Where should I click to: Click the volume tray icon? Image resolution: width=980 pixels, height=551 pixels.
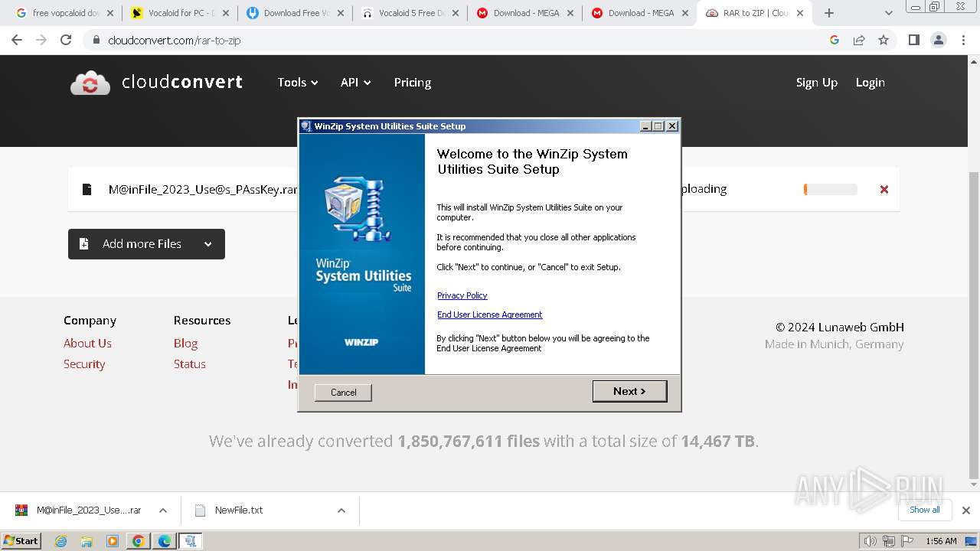tap(871, 541)
